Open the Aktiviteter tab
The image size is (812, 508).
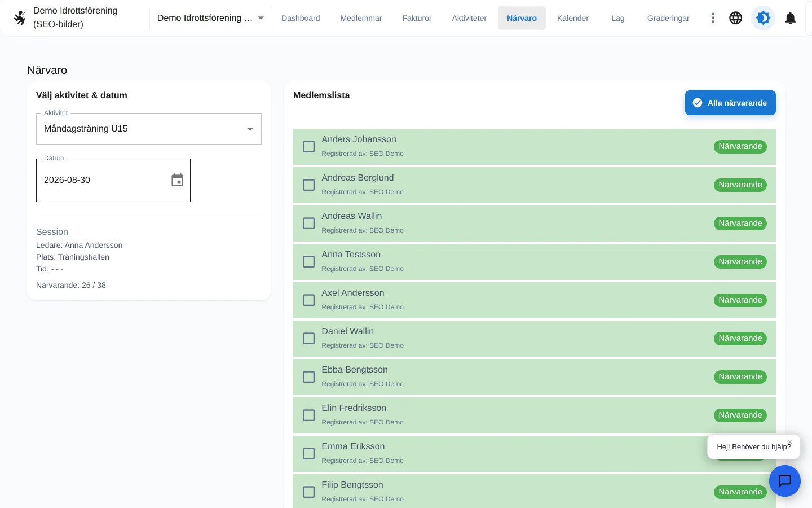(469, 18)
